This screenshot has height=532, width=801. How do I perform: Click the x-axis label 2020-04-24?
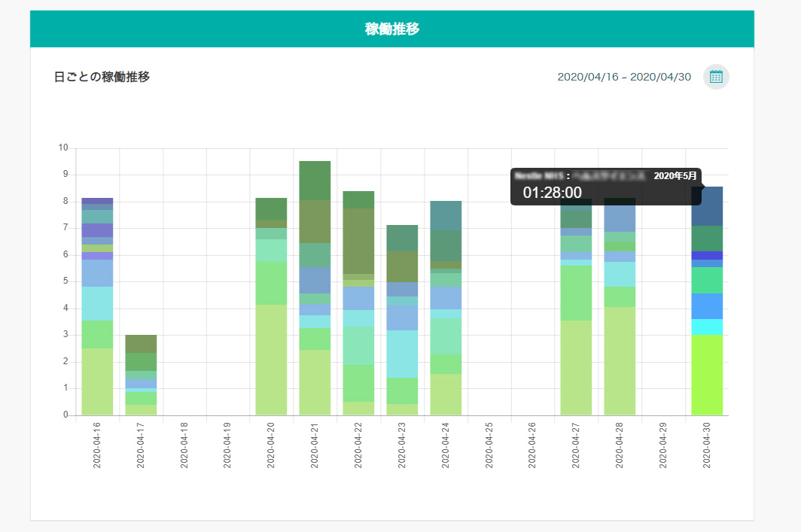tap(446, 445)
